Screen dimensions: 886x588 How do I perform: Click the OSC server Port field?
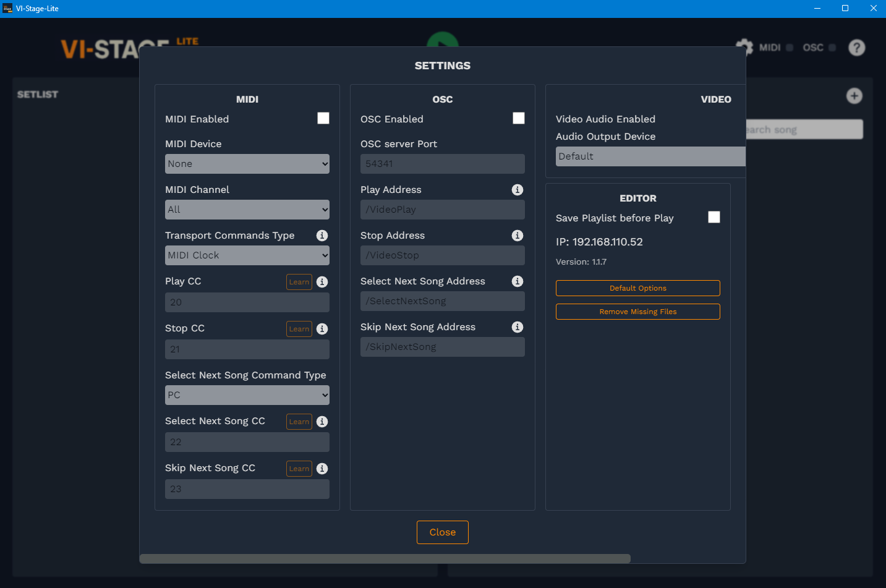tap(443, 164)
